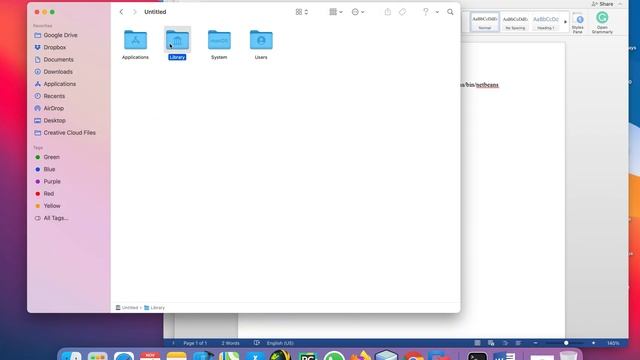640x360 pixels.
Task: Select Documents in the sidebar
Action: coord(58,60)
